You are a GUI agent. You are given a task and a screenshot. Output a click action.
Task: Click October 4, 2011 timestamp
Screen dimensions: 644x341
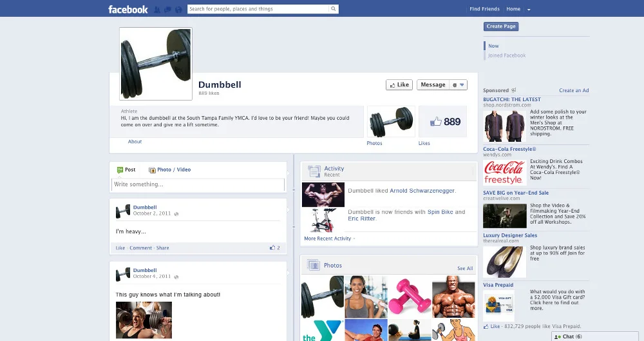coord(152,277)
